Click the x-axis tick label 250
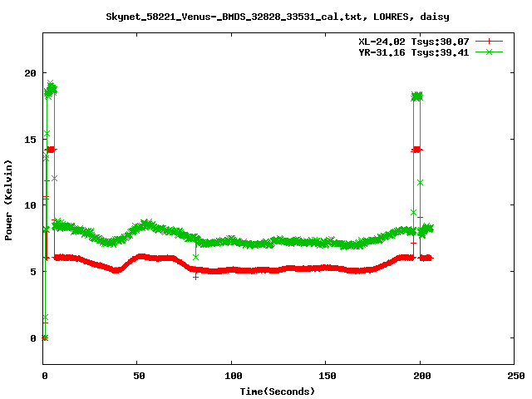532x399 pixels. (x=516, y=376)
